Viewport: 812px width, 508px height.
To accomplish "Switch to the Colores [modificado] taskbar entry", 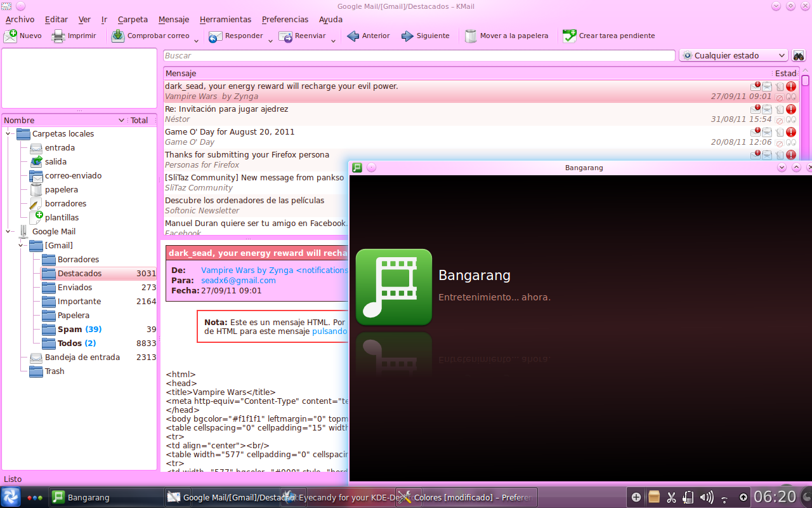I will [466, 497].
